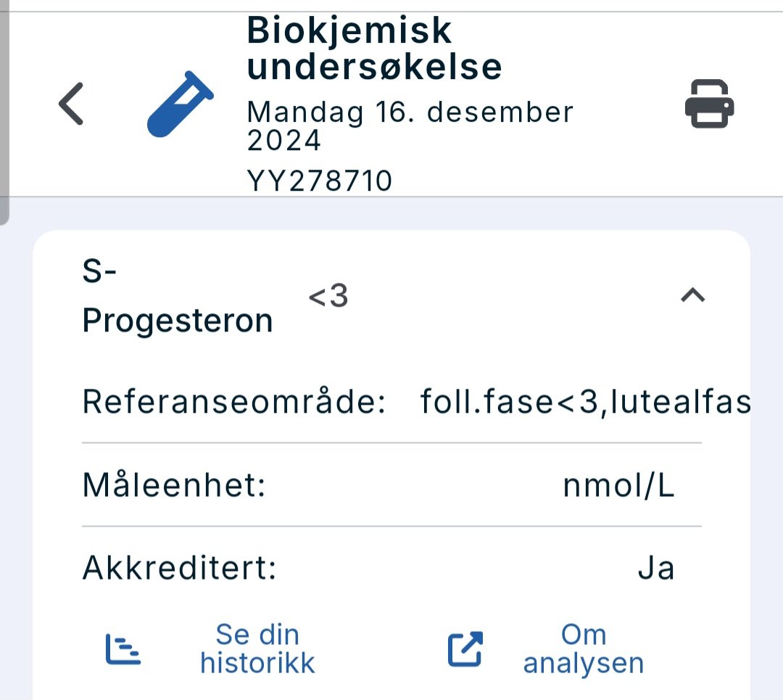Viewport: 783px width, 700px height.
Task: Click the Måleenhet label
Action: click(x=174, y=485)
